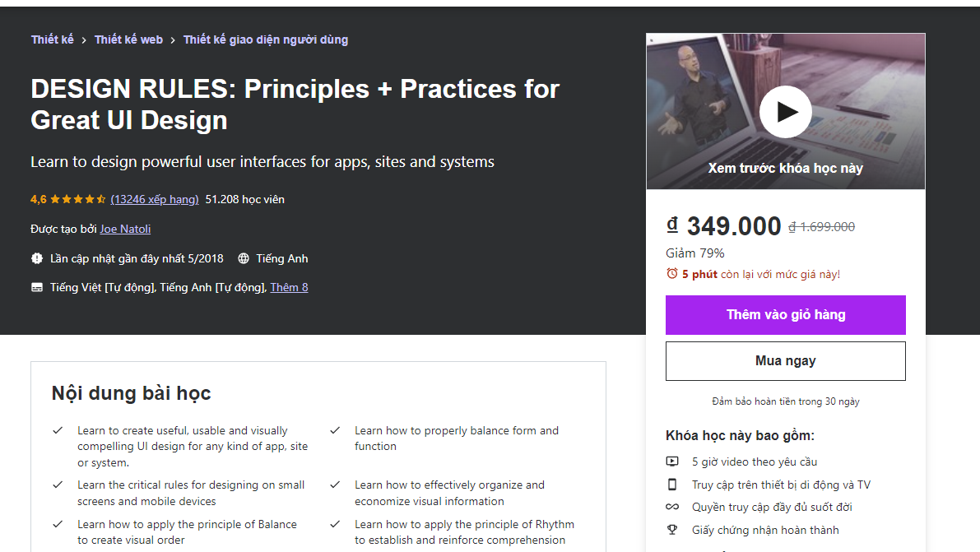Open the 13246 xếp hạng ratings details

click(x=154, y=198)
